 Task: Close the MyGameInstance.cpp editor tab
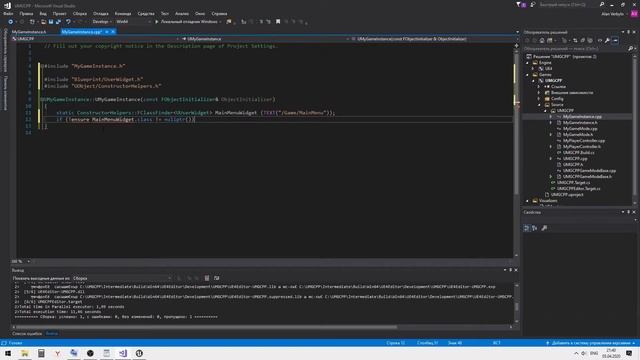click(113, 32)
